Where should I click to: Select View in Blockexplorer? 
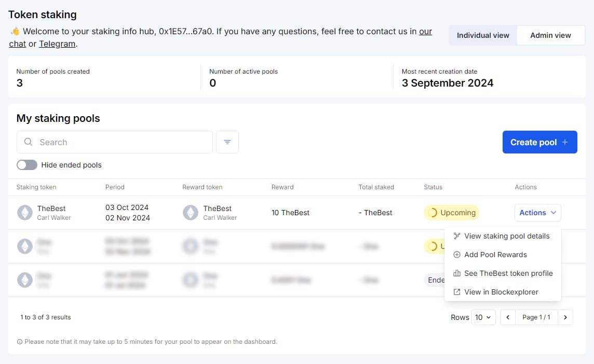[502, 292]
